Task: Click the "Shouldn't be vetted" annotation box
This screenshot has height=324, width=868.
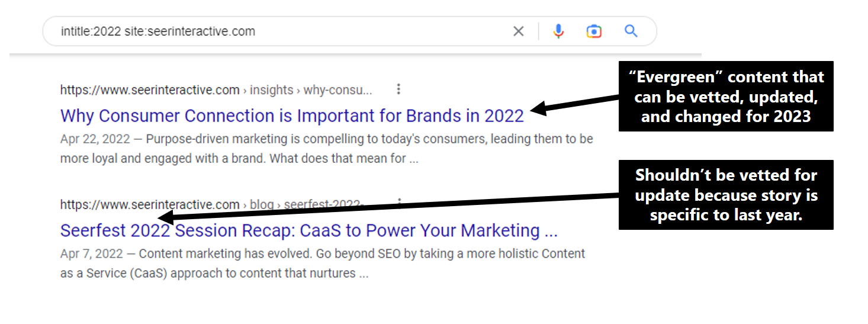Action: pyautogui.click(x=726, y=195)
